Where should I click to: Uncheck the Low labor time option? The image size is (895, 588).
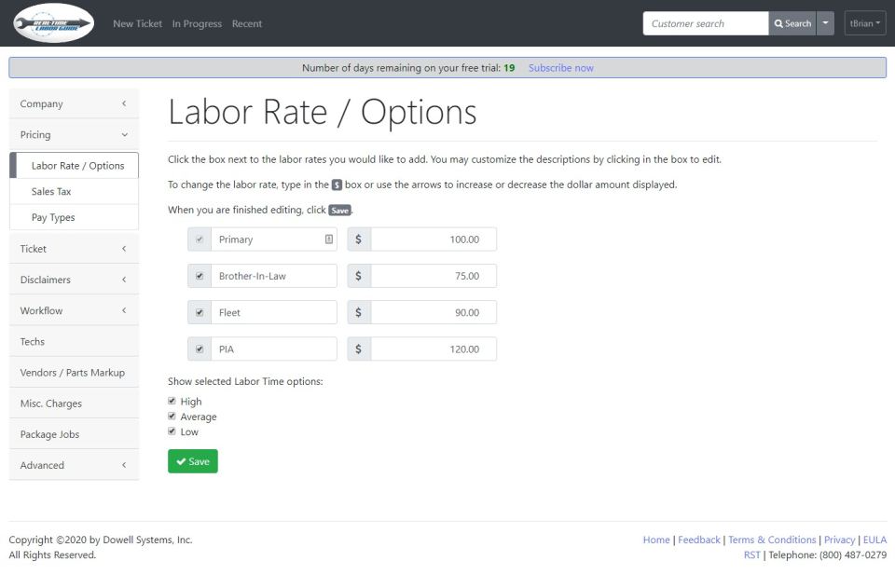pyautogui.click(x=172, y=431)
